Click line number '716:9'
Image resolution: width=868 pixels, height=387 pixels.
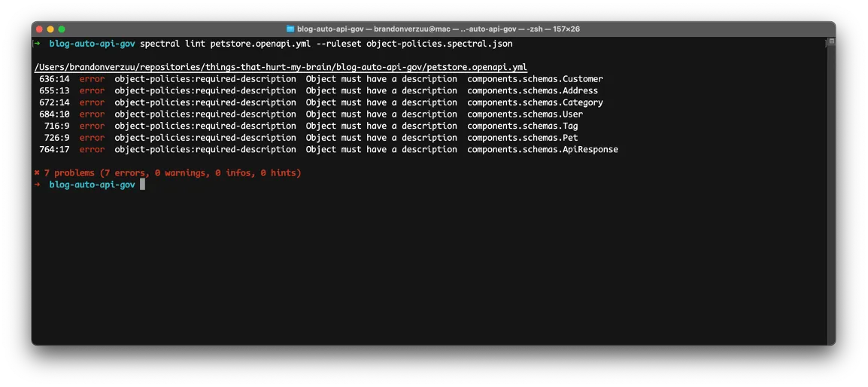coord(57,126)
